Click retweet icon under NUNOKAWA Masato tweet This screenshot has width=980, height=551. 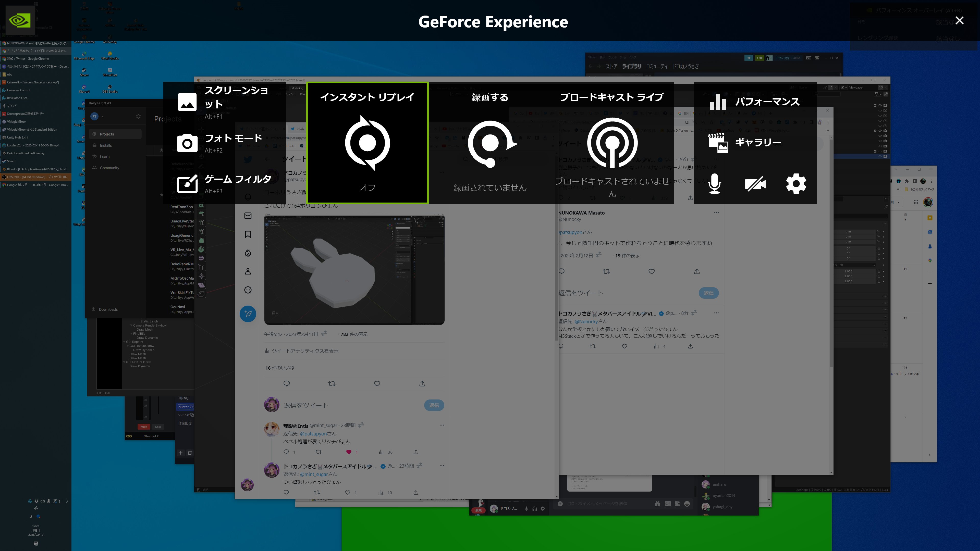pos(606,271)
